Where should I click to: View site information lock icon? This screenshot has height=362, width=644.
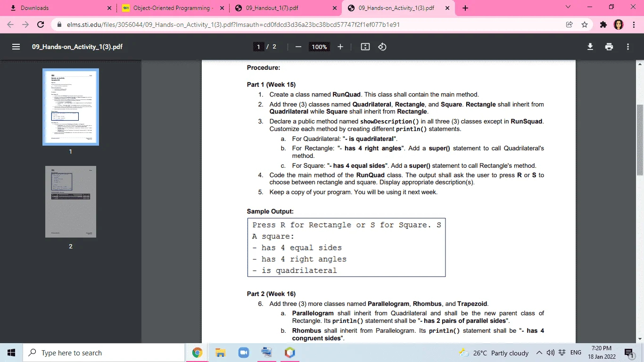click(59, 25)
